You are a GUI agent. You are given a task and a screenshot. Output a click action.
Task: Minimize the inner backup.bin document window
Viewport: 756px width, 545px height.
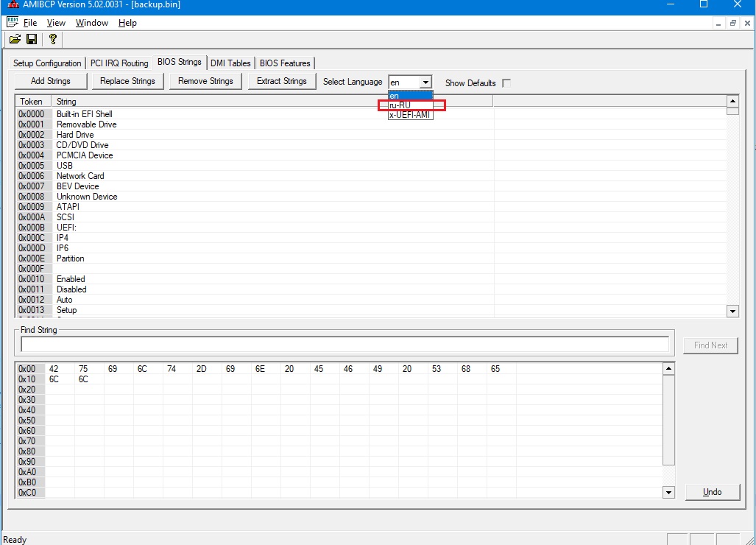[718, 23]
